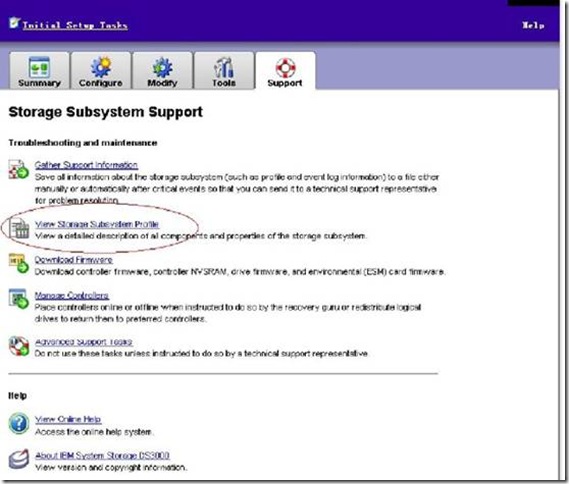Open View Storage Subsystem Profile link
The width and height of the screenshot is (569, 484).
click(x=97, y=224)
